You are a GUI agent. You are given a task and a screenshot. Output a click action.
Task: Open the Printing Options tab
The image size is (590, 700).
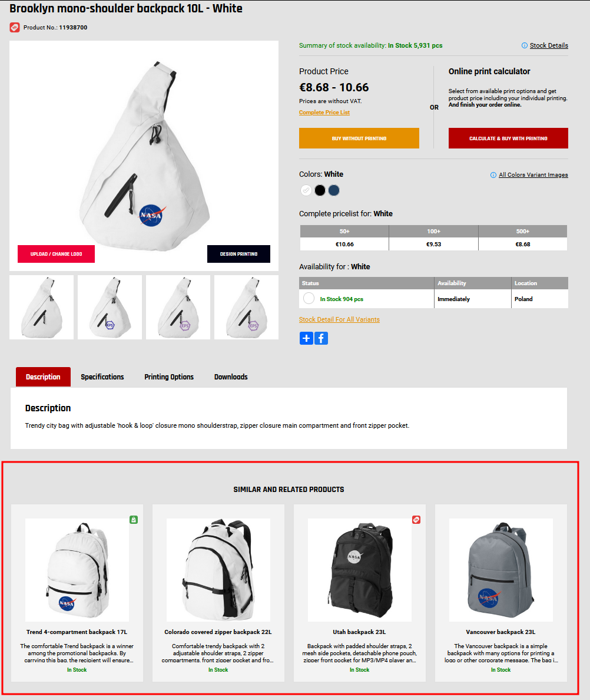(169, 377)
